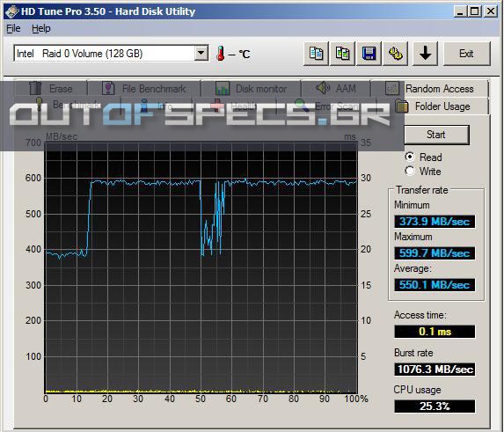The width and height of the screenshot is (504, 432).
Task: Click the Start benchmark button
Action: click(436, 135)
